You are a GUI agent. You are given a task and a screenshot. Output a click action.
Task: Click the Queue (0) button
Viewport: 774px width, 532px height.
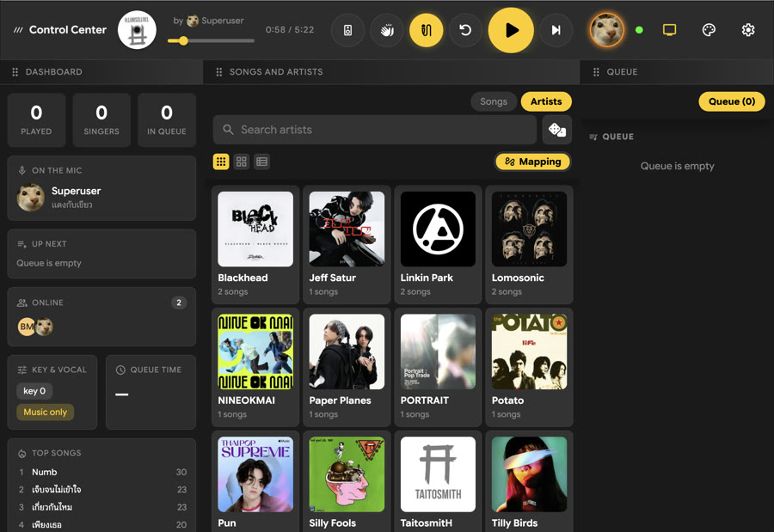tap(732, 101)
